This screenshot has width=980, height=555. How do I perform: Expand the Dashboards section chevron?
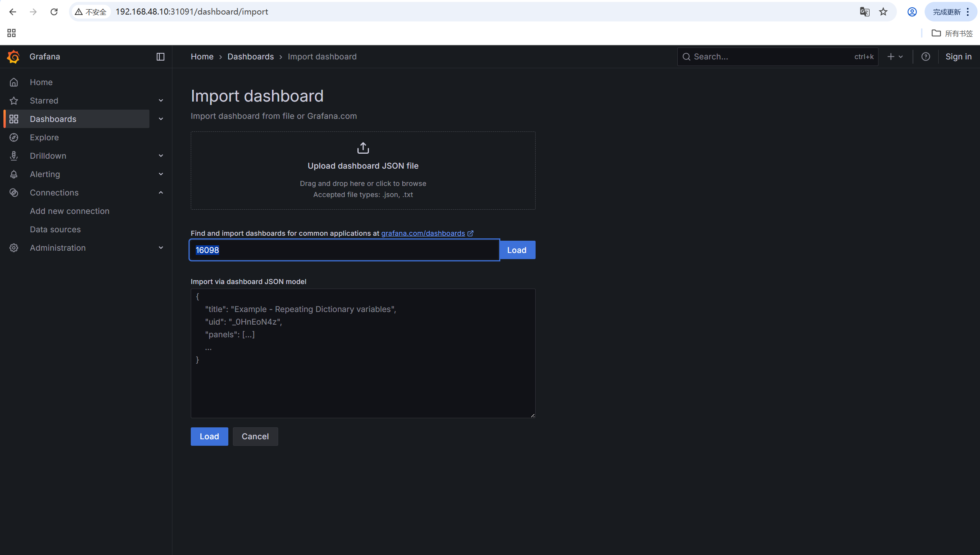click(x=161, y=119)
